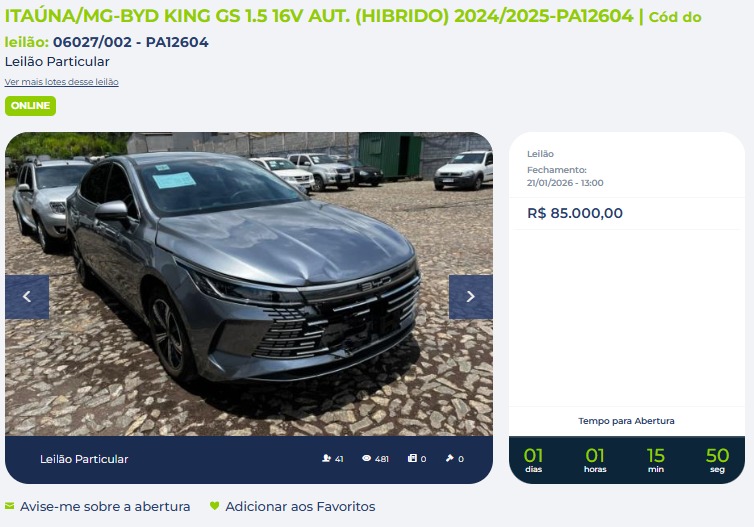Screen dimensions: 754x527
Task: Open the BYD King car photo
Action: click(249, 284)
